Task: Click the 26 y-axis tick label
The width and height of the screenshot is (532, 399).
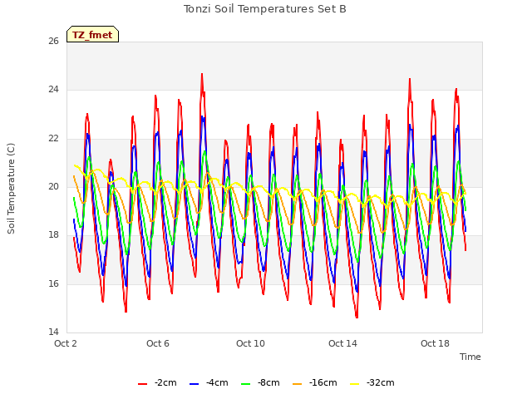Action: click(x=53, y=42)
